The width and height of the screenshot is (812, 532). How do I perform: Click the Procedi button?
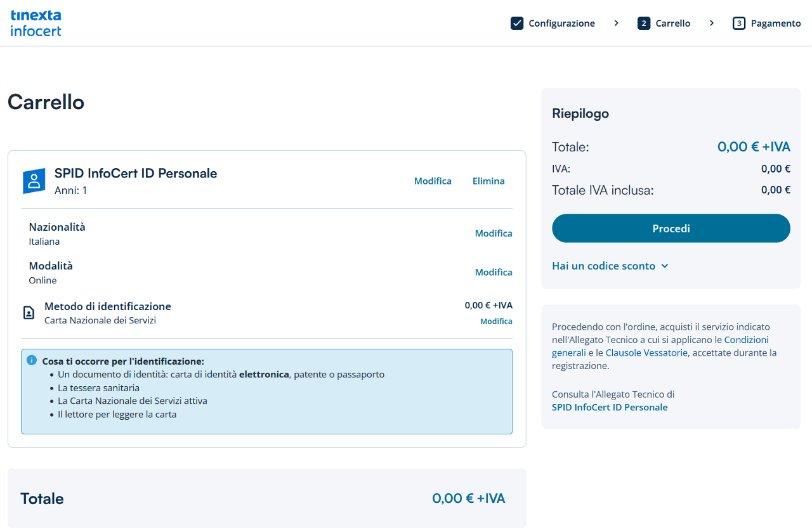point(671,228)
